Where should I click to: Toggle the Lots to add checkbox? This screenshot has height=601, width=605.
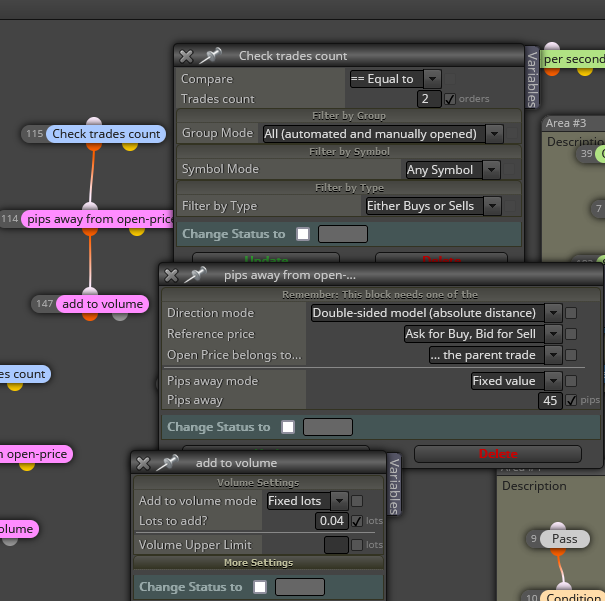pos(357,521)
